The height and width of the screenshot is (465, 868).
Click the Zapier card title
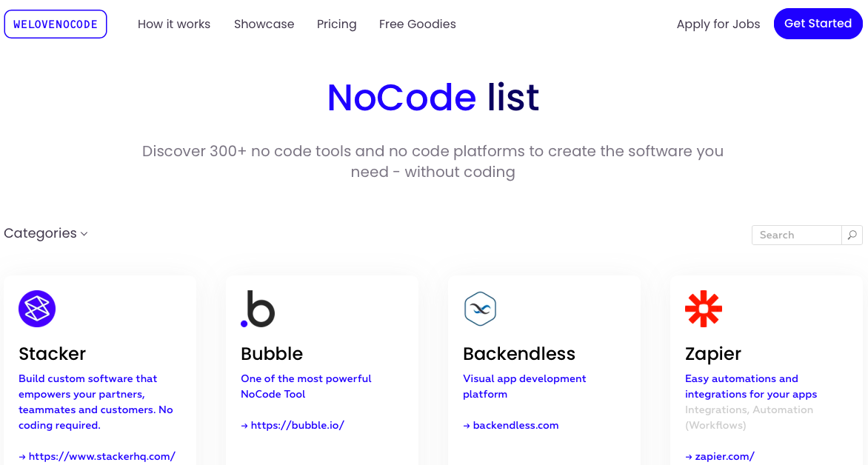(713, 353)
